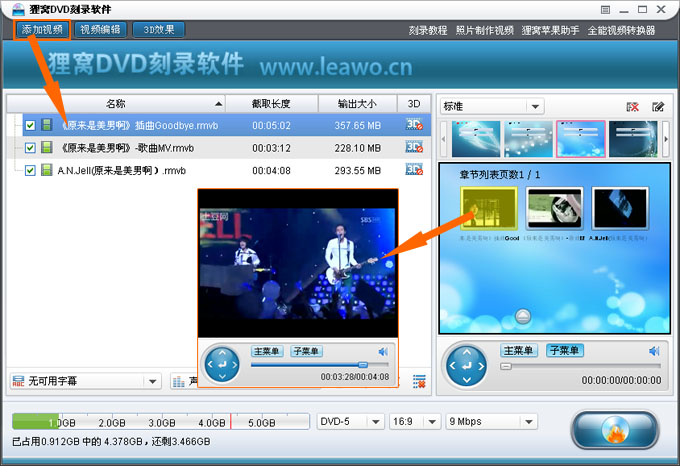Click the film icon of 歌曲MV.rmvb row
The width and height of the screenshot is (680, 466).
[x=46, y=147]
